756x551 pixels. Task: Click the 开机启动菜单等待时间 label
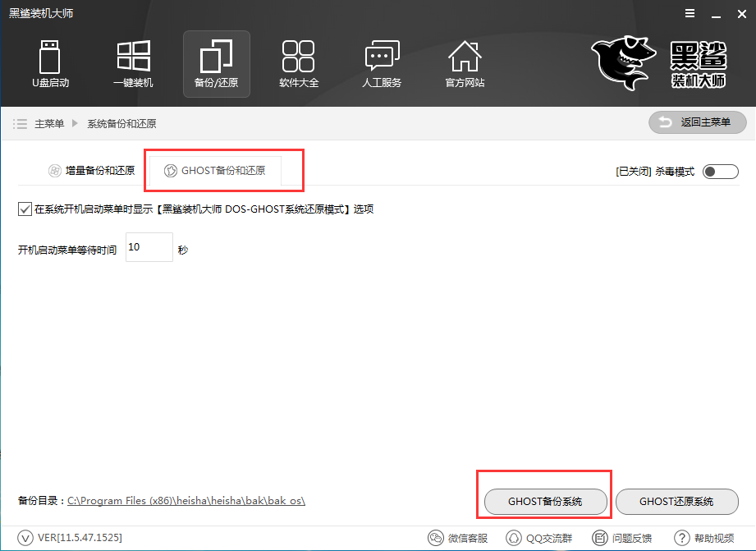coord(67,250)
